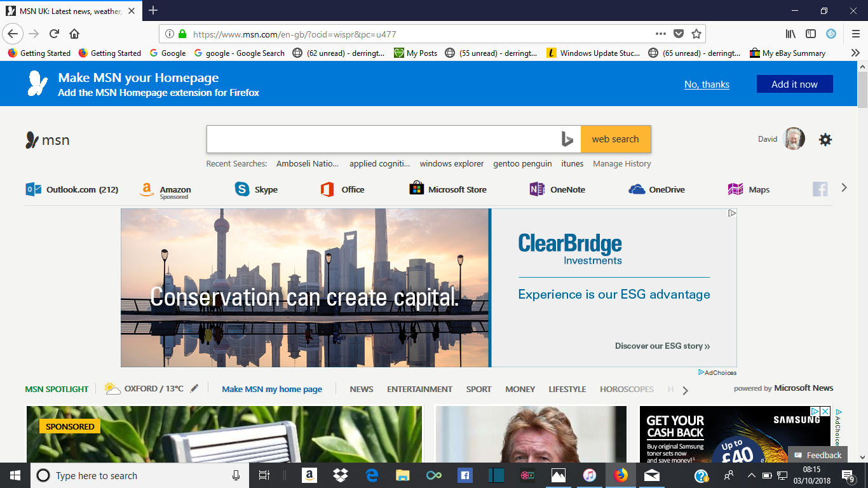This screenshot has width=868, height=488.
Task: Open Microsoft Store shortcut
Action: (x=448, y=189)
